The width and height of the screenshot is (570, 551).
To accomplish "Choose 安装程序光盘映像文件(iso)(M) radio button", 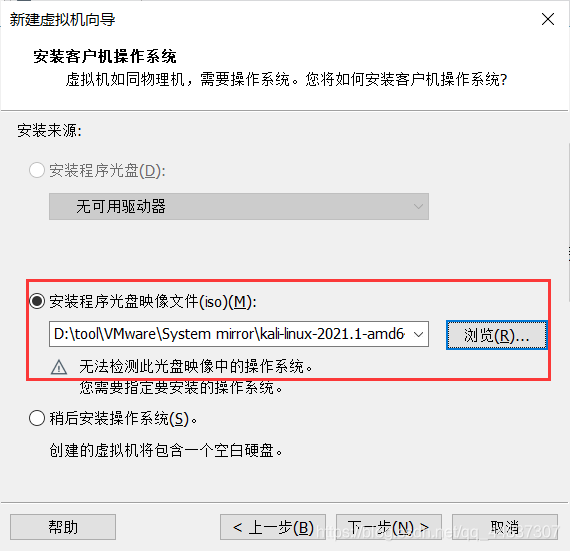I will 37,301.
